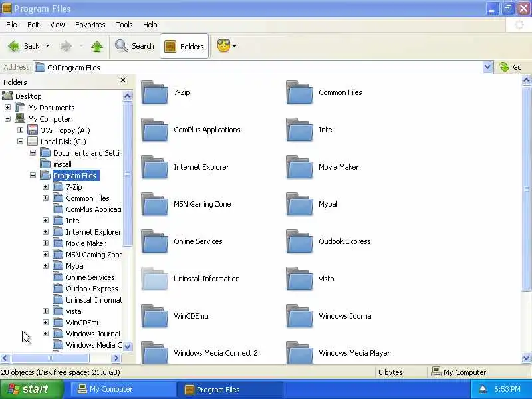532x399 pixels.
Task: Click the smiley face views icon
Action: [223, 46]
